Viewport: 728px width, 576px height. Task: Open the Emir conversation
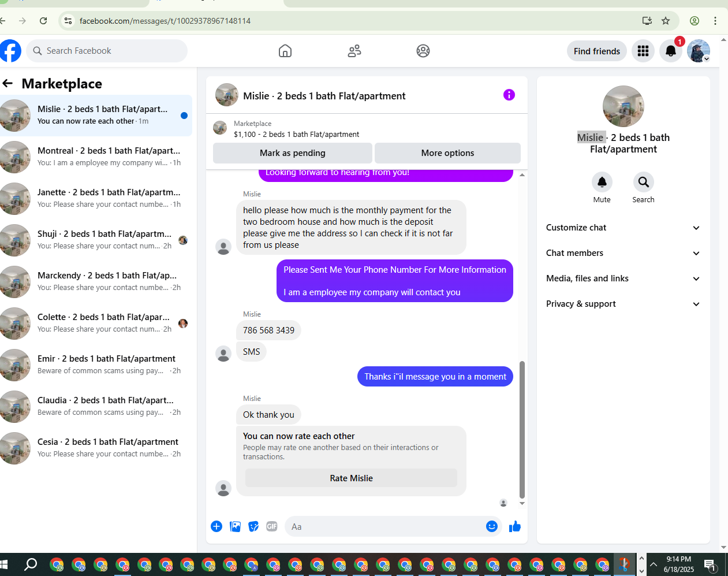point(96,365)
